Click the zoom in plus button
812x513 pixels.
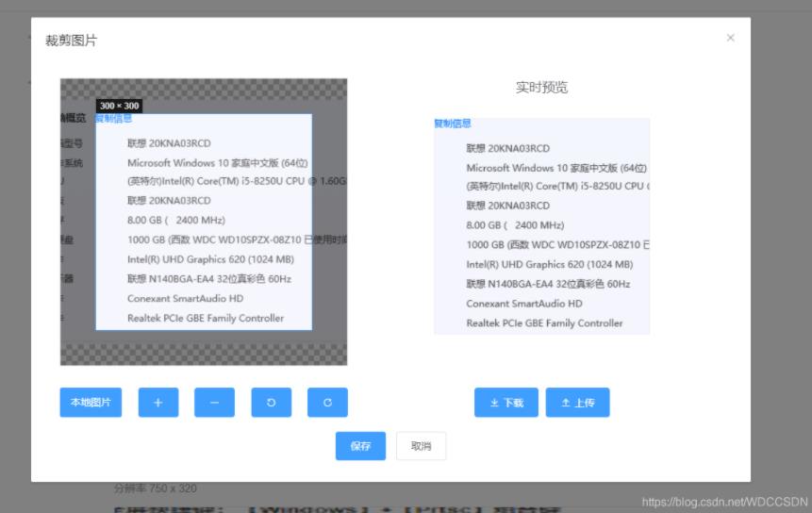point(157,403)
